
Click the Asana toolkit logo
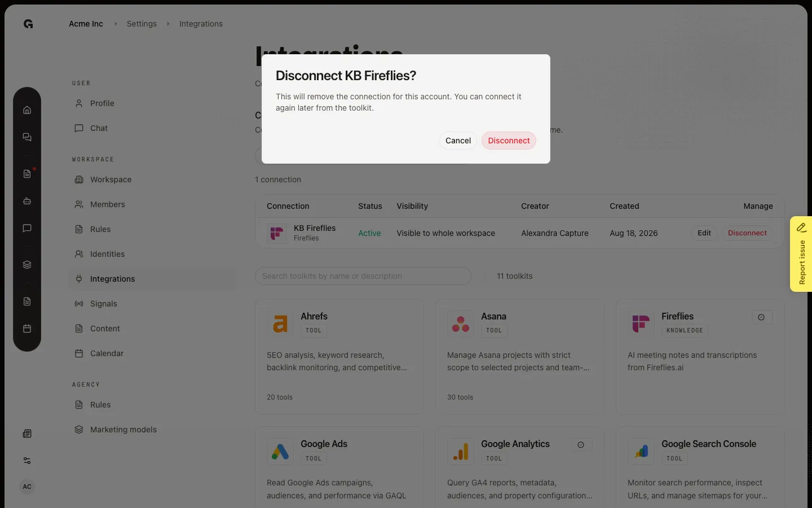coord(461,323)
